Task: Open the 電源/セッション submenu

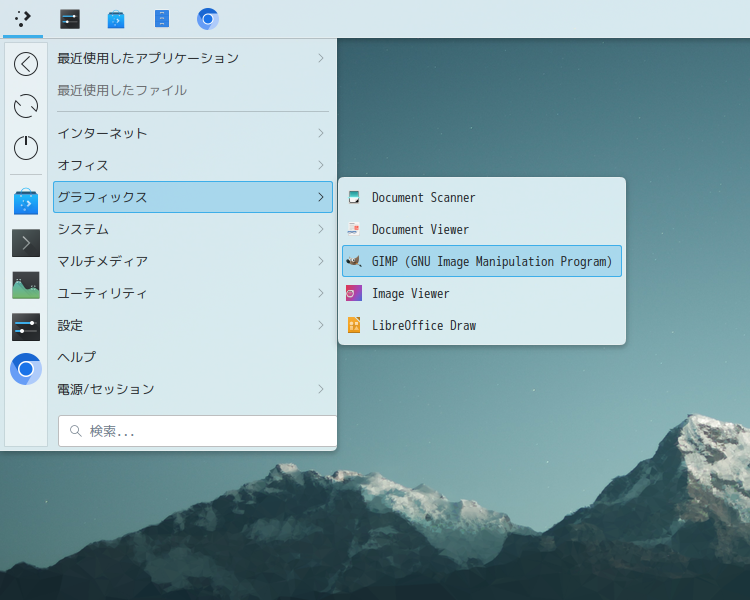Action: (192, 389)
